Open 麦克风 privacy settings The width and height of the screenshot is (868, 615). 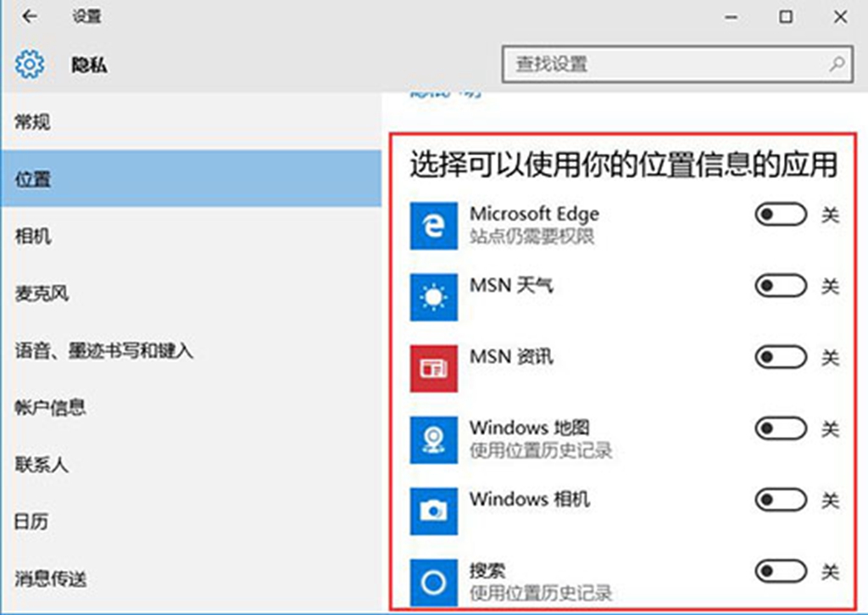click(192, 294)
